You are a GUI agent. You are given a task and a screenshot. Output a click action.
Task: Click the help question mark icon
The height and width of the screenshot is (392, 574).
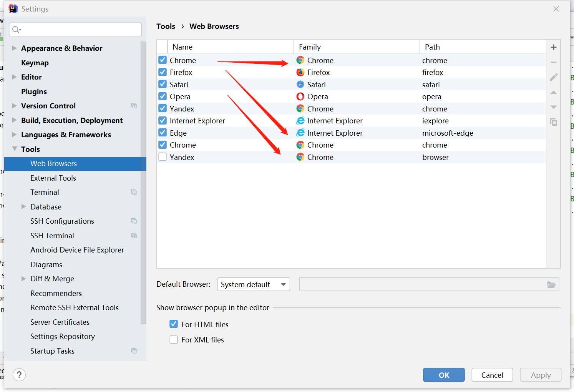[19, 375]
